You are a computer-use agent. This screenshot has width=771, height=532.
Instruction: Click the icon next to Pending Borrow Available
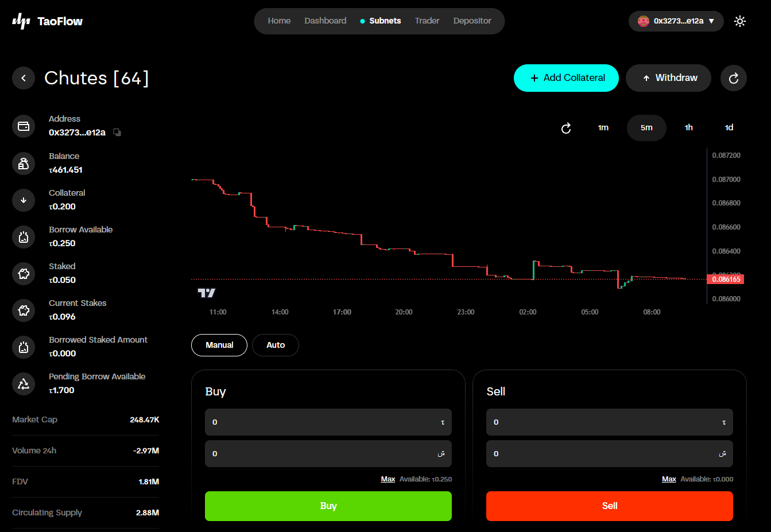click(x=23, y=383)
